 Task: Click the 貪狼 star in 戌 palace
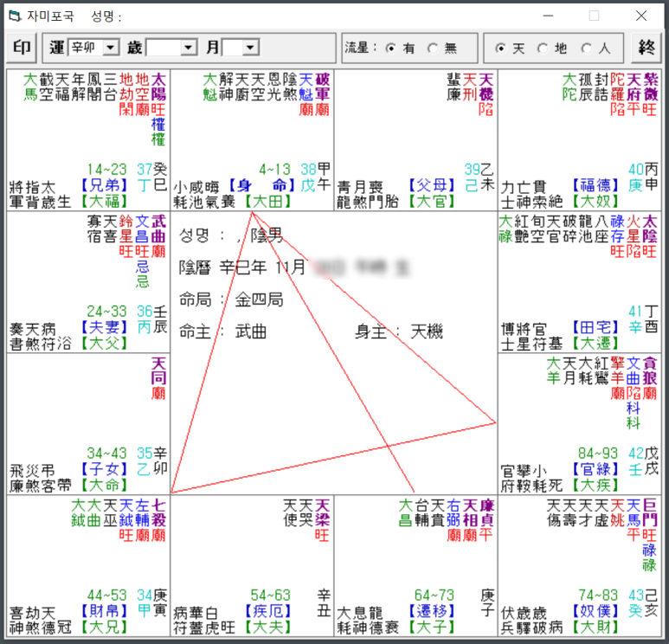pyautogui.click(x=650, y=370)
